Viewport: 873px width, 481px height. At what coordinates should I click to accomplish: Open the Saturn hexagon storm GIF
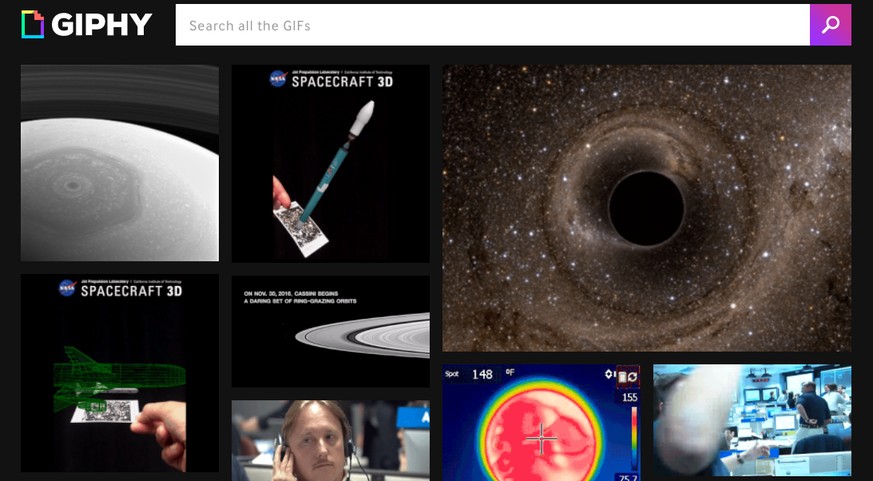119,163
